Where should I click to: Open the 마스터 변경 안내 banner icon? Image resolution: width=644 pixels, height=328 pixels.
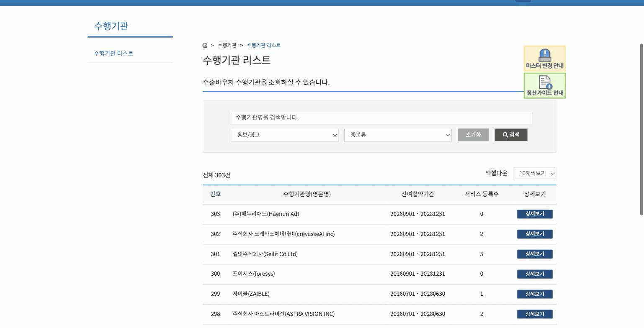click(x=544, y=59)
